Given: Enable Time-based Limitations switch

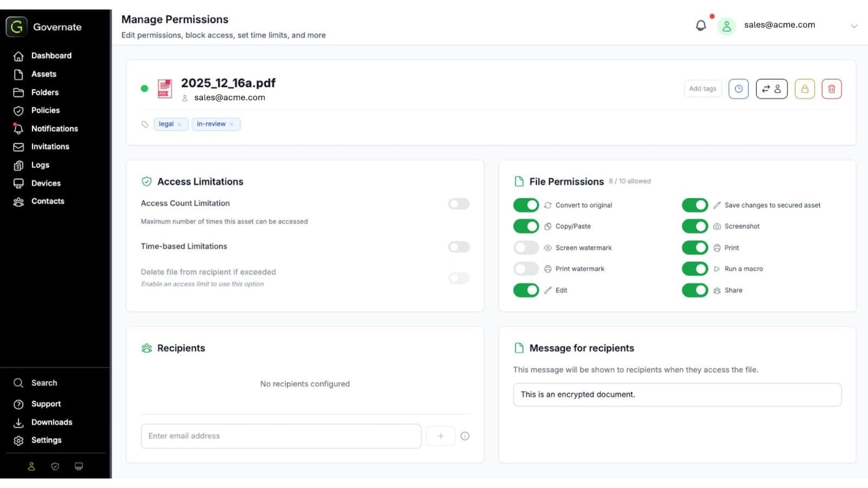Looking at the screenshot, I should (458, 247).
